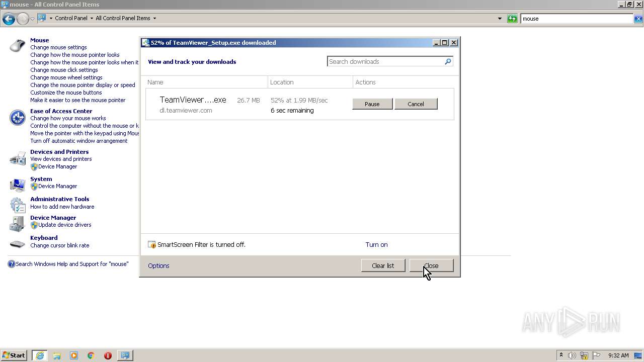Click the Mouse category icon
The width and height of the screenshot is (644, 362).
click(18, 46)
